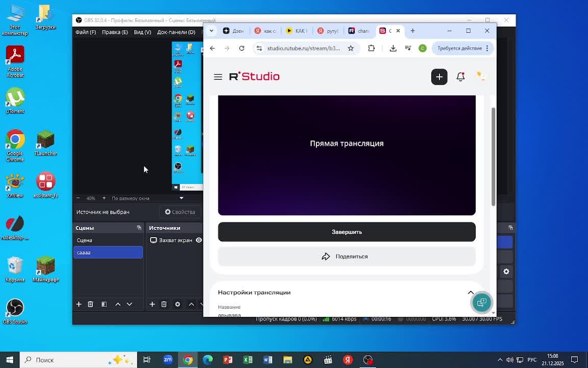Open Chrome tab search dropdown arrow
This screenshot has height=368, width=588.
(x=211, y=31)
